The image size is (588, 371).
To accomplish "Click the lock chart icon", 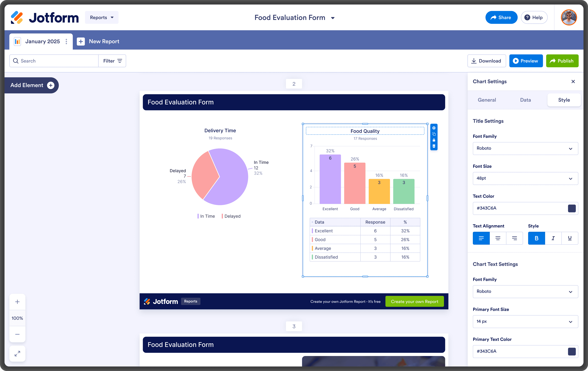I will tap(434, 140).
